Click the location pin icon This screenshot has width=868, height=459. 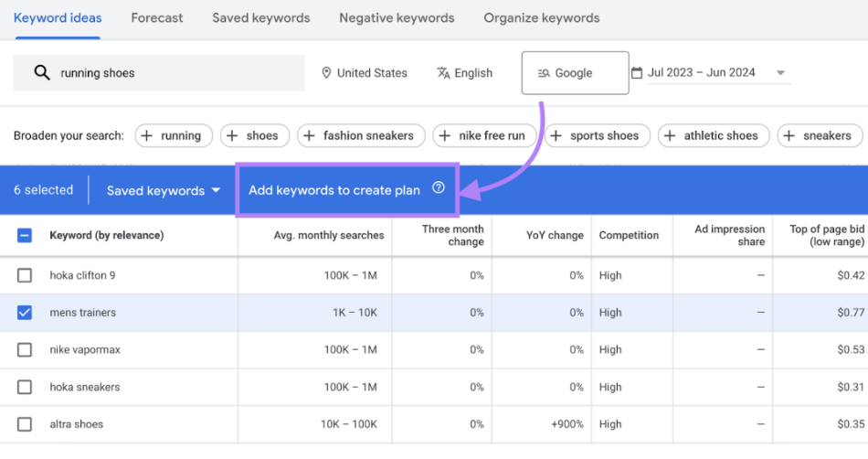point(326,73)
